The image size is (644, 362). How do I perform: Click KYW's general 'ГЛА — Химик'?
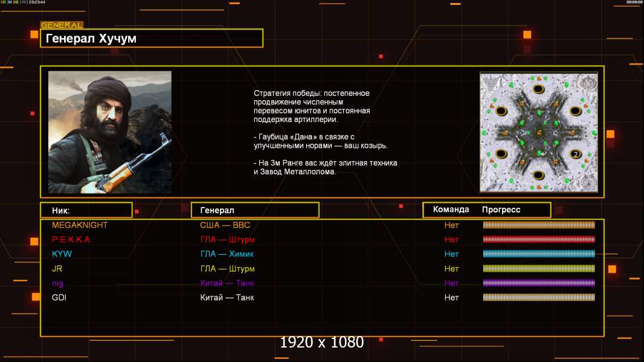tap(227, 254)
